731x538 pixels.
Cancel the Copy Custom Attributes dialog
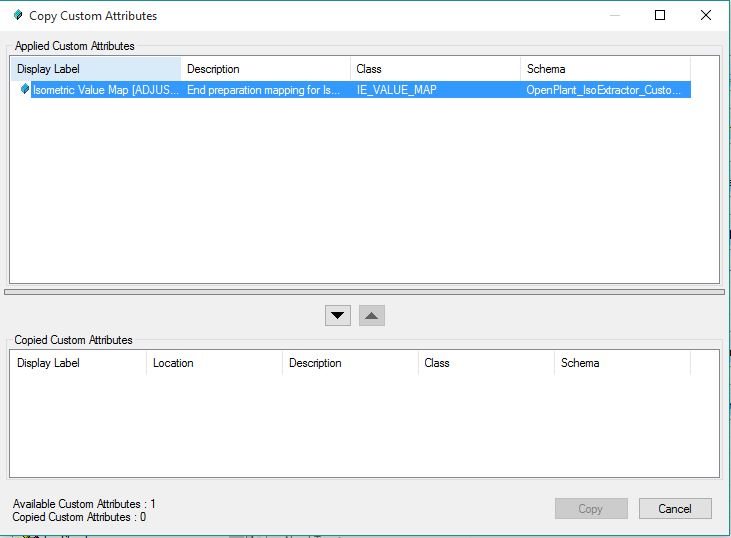pyautogui.click(x=675, y=509)
